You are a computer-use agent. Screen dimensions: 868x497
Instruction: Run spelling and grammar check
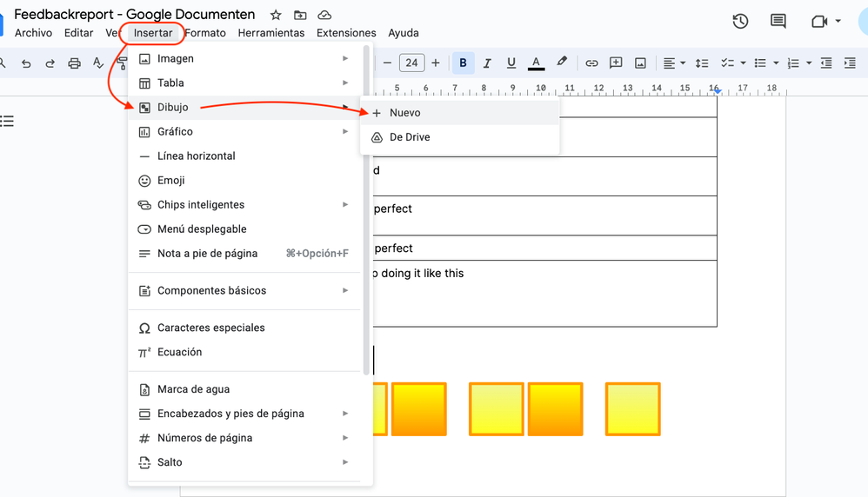[98, 63]
